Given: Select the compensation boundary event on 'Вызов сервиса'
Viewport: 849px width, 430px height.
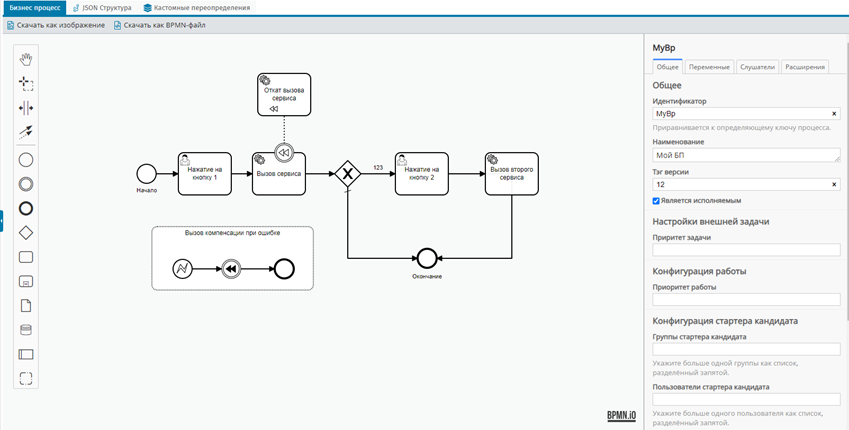Looking at the screenshot, I should [284, 153].
